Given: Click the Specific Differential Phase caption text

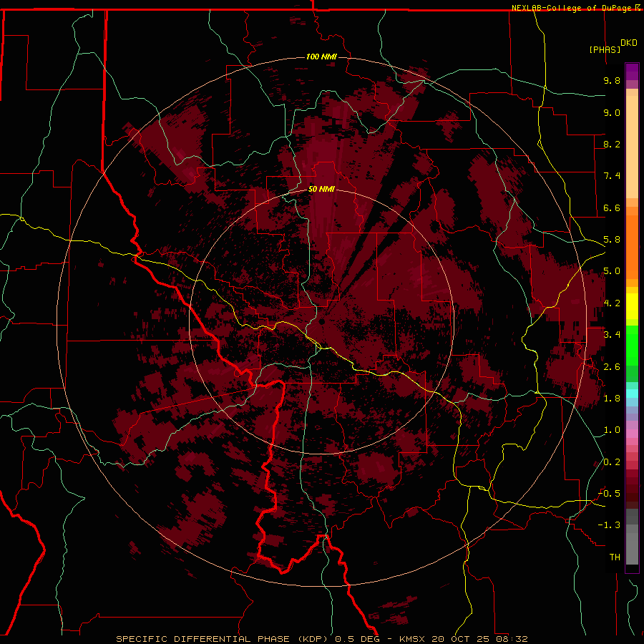Looking at the screenshot, I should coord(321,639).
